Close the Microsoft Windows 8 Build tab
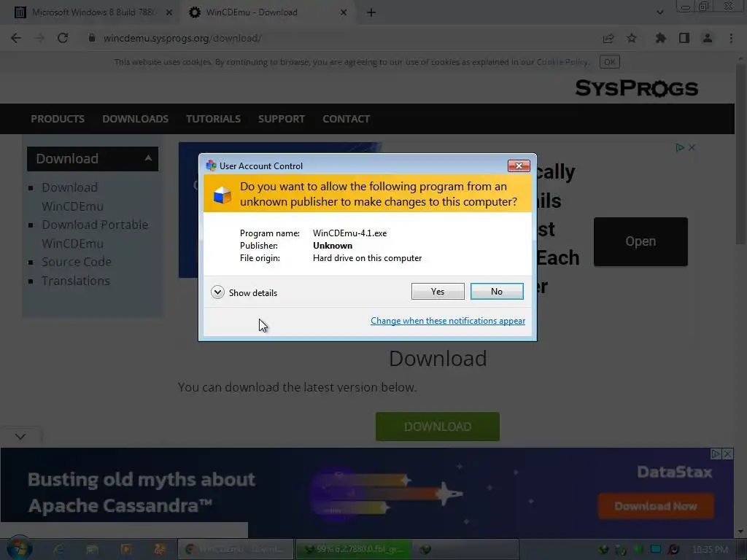 pyautogui.click(x=169, y=13)
